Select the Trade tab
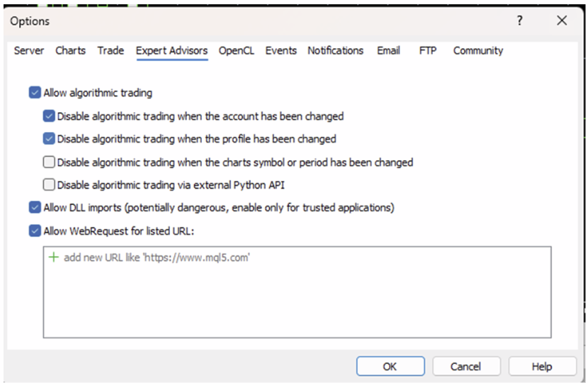588x383 pixels. pos(111,50)
